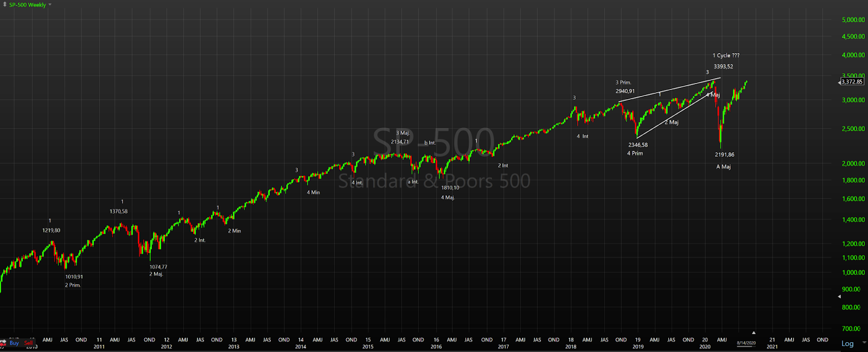Click the '4 Int.' label near 2015
The width and height of the screenshot is (868, 352).
(x=357, y=183)
